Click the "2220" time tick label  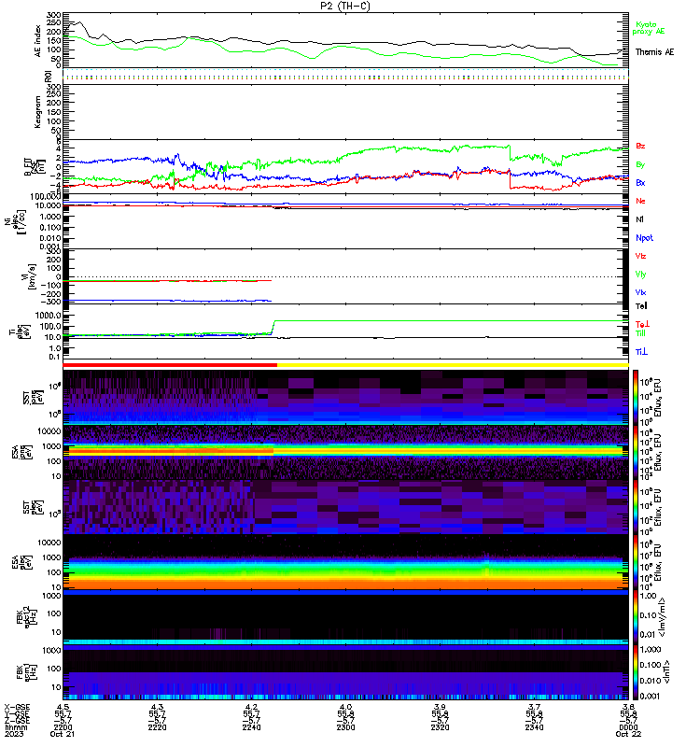[157, 727]
